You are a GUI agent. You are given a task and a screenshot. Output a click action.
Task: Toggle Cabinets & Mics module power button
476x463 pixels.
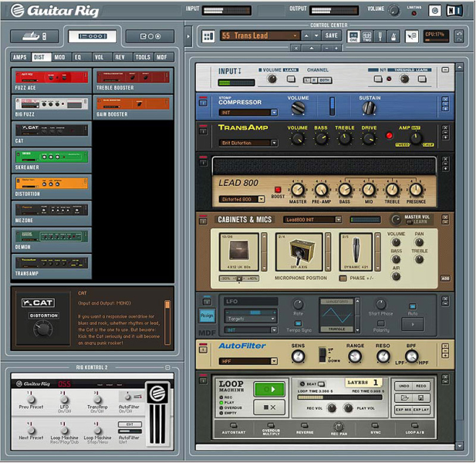pyautogui.click(x=203, y=221)
